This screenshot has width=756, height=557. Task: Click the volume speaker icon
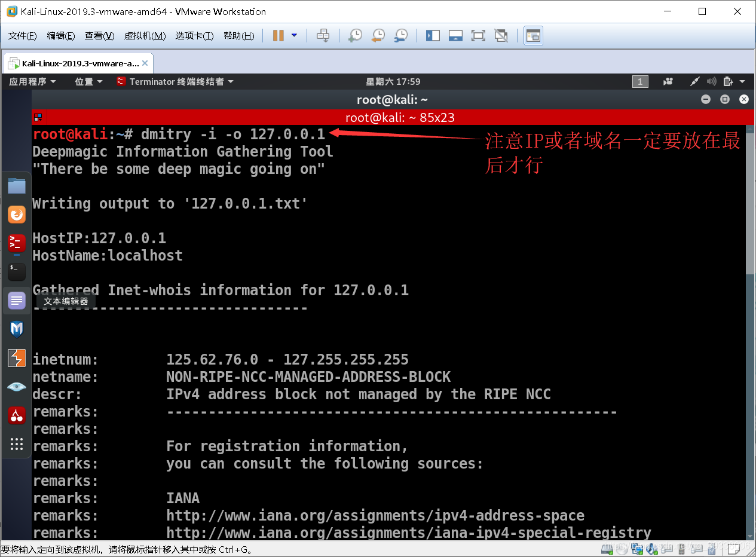[711, 82]
